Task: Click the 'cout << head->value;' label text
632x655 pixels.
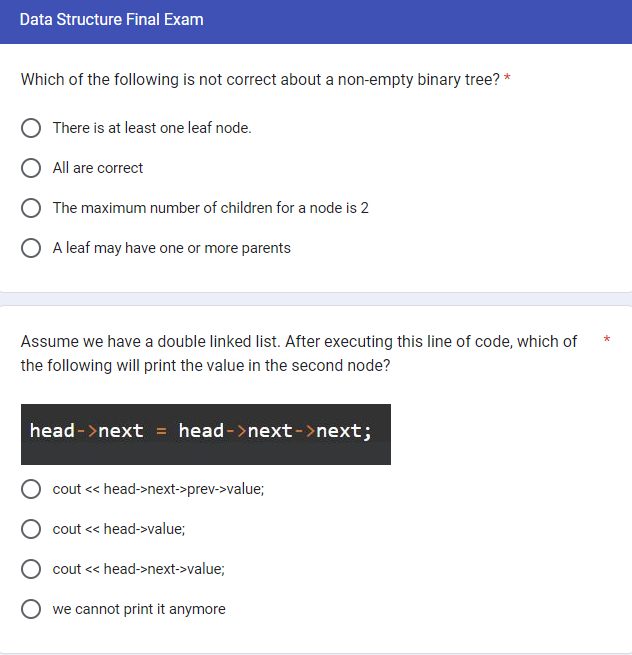Action: click(x=119, y=529)
